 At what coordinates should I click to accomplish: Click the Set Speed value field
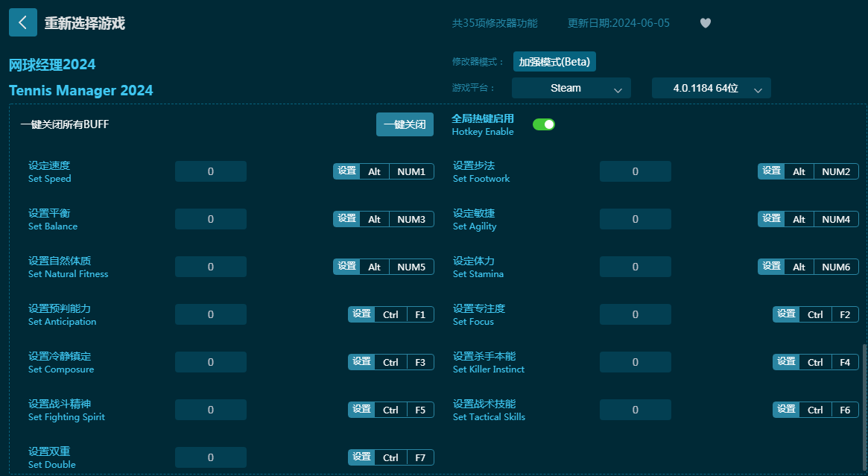tap(211, 171)
